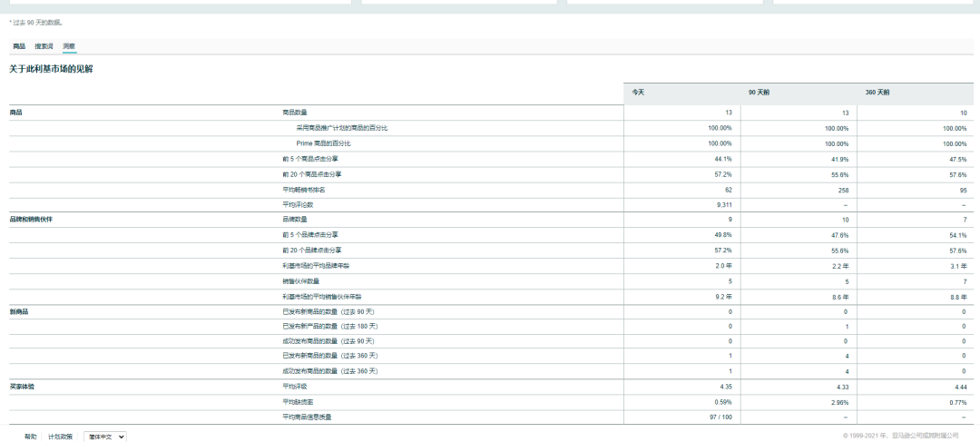Click the 41.9% cell value
Screen dimensions: 980x442
coord(839,160)
